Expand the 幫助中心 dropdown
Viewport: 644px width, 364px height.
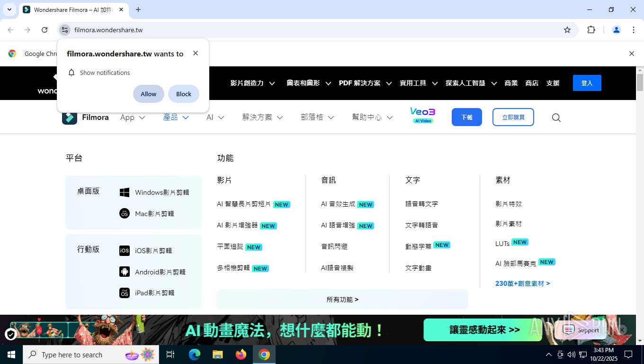point(372,117)
